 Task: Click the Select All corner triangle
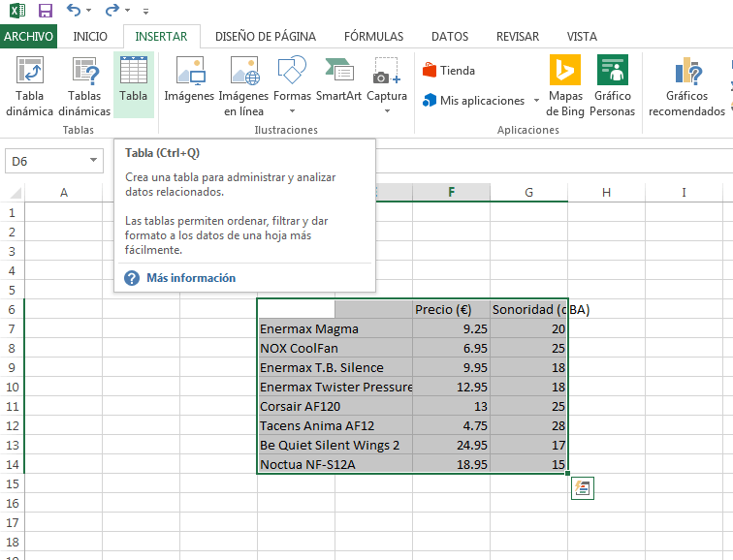tap(16, 193)
